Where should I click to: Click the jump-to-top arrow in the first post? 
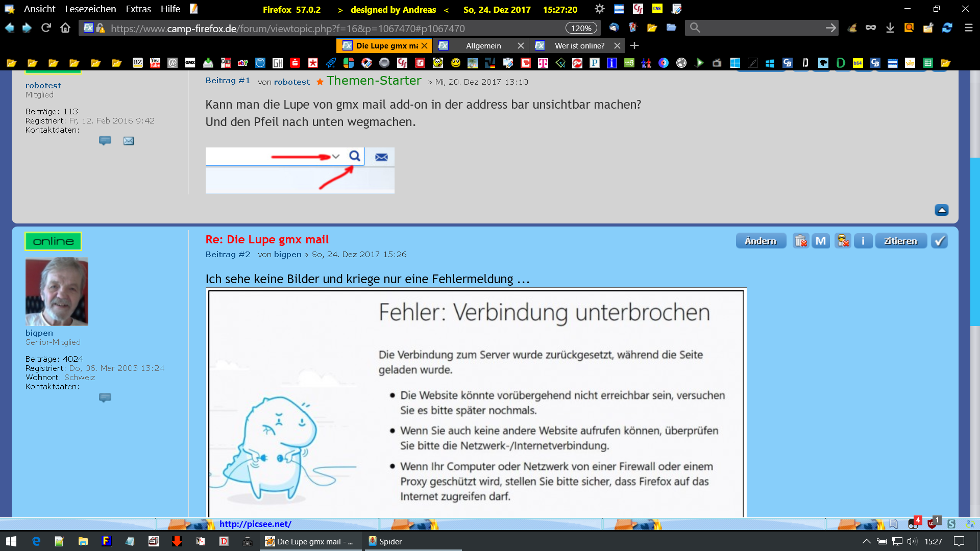pos(942,210)
